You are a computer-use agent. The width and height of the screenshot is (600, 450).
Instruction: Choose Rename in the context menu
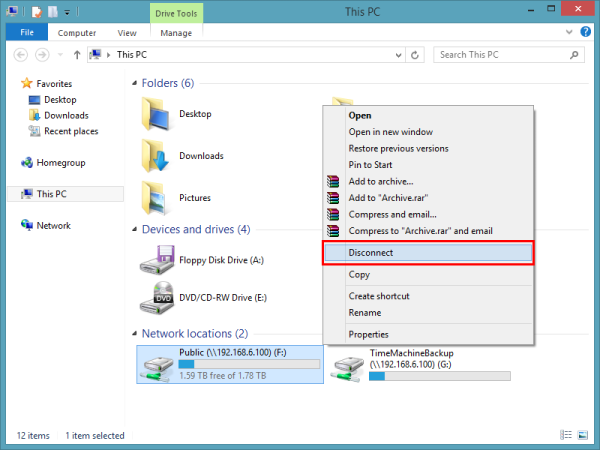[x=428, y=313]
